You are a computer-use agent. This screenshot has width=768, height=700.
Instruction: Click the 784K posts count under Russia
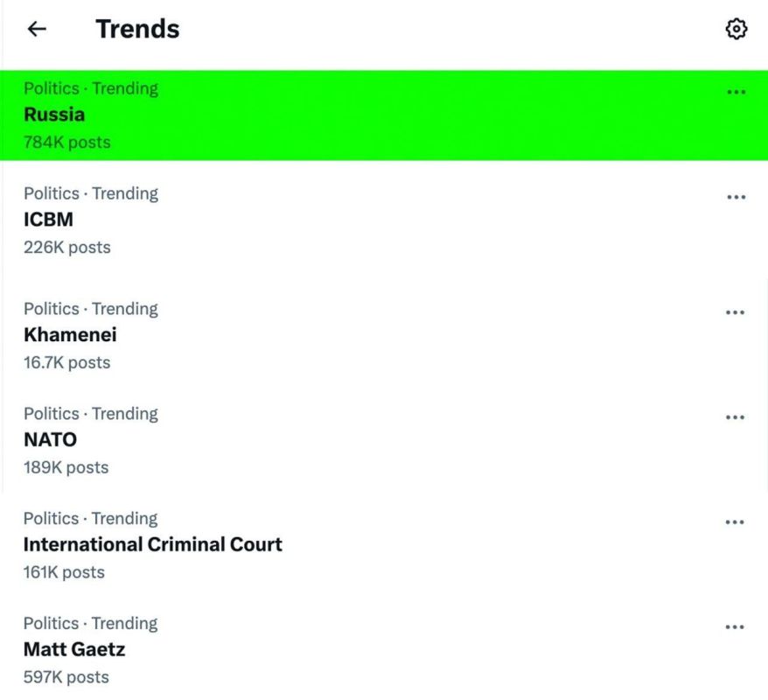pos(67,143)
